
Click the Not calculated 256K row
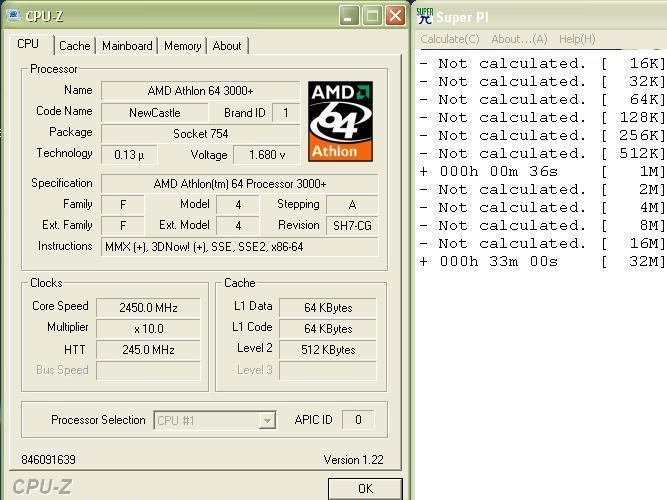point(542,135)
